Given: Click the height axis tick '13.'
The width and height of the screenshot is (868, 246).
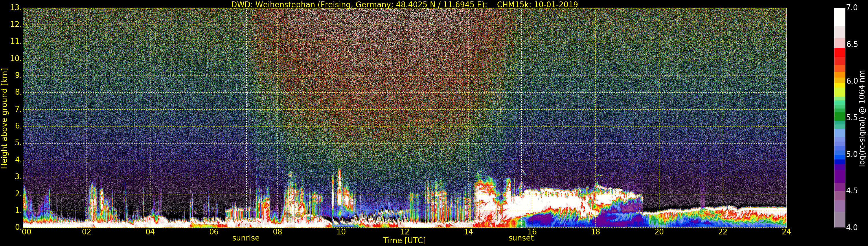Looking at the screenshot, I should 16,8.
